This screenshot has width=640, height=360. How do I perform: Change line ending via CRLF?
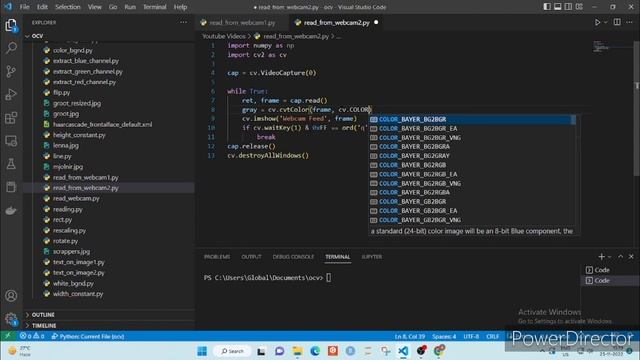(493, 336)
